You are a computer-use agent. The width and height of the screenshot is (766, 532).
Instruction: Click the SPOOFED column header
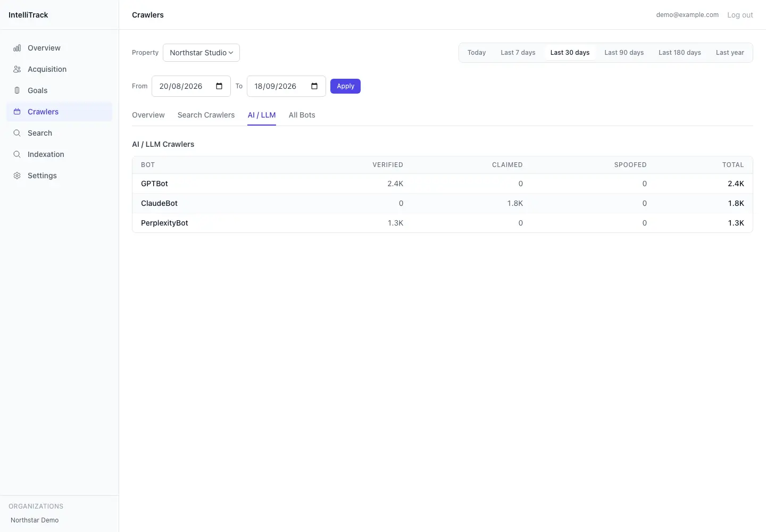(630, 165)
